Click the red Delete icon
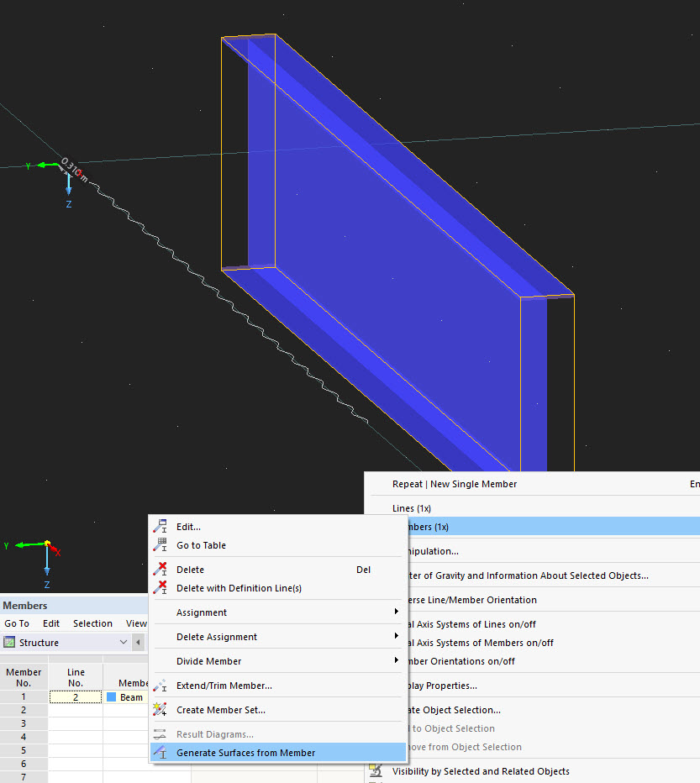Image resolution: width=700 pixels, height=783 pixels. coord(159,569)
